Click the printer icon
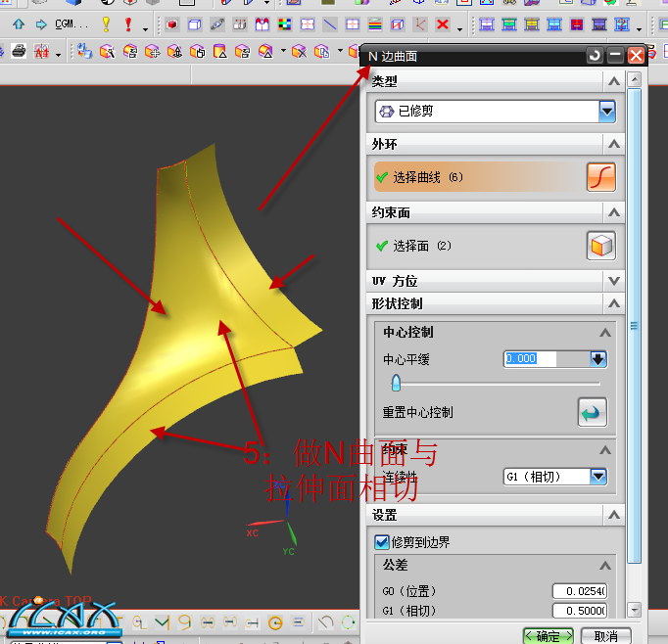This screenshot has width=668, height=644. coord(19,52)
